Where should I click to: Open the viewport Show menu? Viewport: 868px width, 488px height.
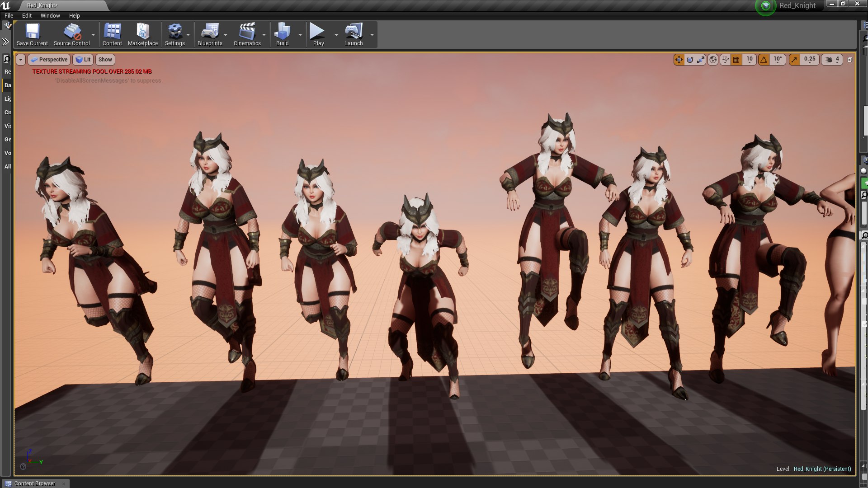pyautogui.click(x=105, y=60)
